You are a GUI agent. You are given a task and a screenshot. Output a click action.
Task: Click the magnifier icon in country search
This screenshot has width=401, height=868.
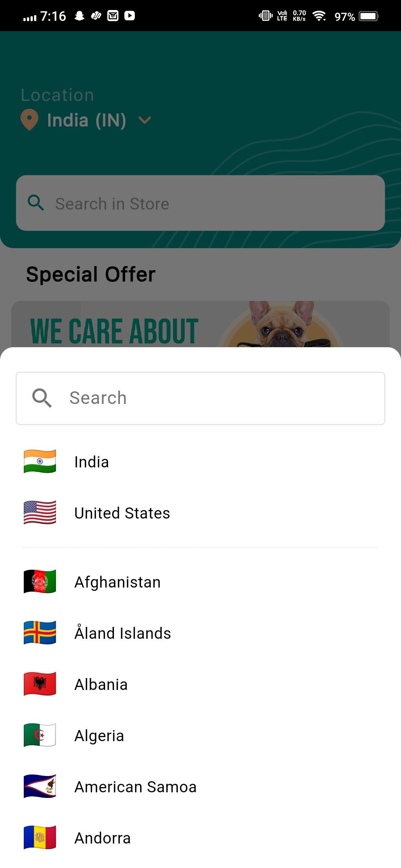point(42,398)
